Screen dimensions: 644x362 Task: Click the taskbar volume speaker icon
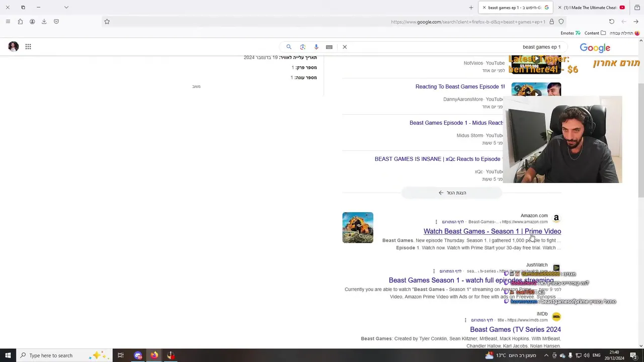[587, 355]
